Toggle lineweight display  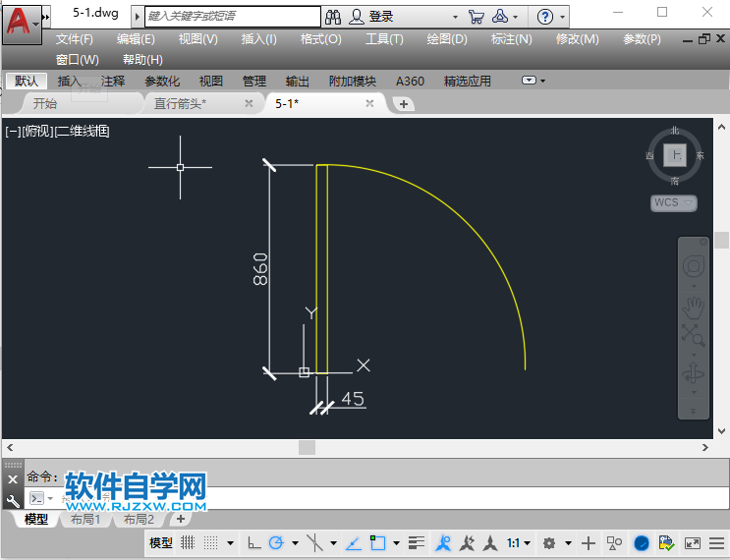[417, 542]
